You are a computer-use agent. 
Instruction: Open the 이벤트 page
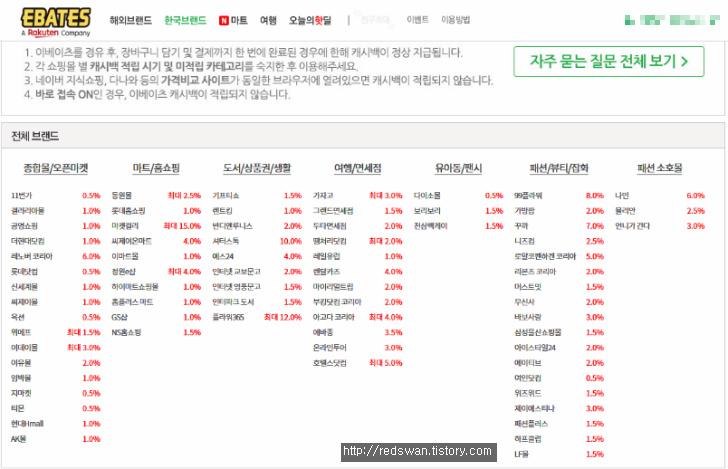pyautogui.click(x=417, y=20)
